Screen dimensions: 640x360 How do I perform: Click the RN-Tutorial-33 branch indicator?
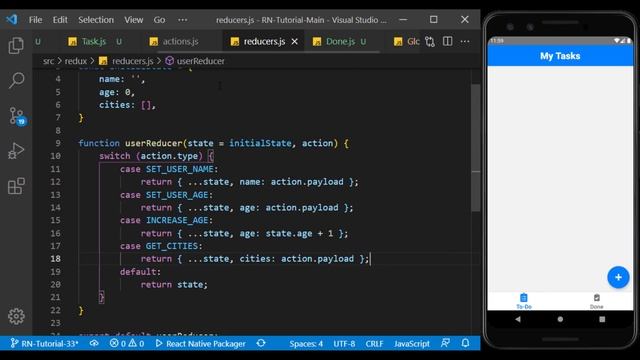44,344
